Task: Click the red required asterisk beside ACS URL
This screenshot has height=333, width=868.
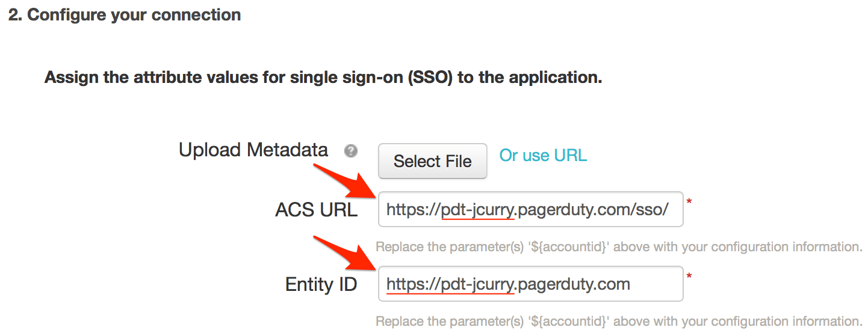Action: tap(689, 203)
